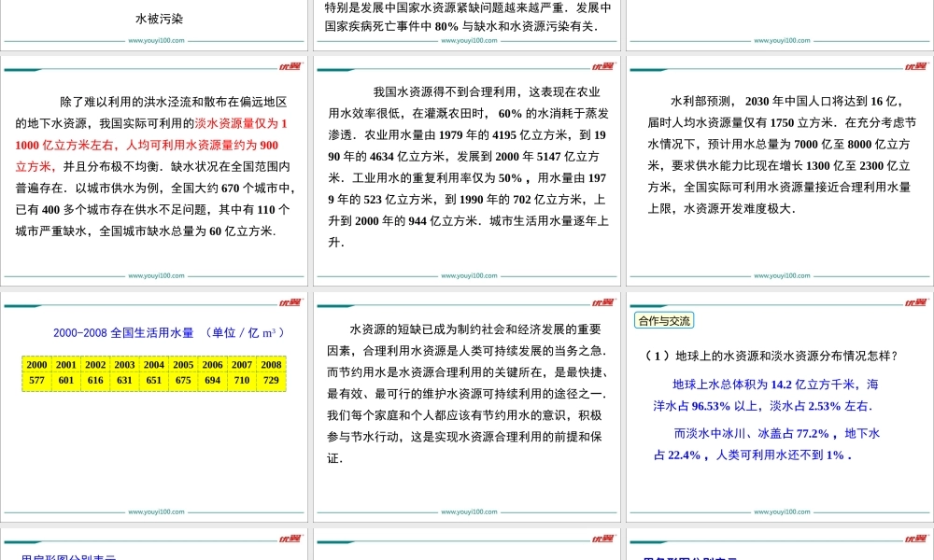The image size is (934, 560).
Task: Click the 优翼 logo on the 水利部预测 slide
Action: point(915,67)
